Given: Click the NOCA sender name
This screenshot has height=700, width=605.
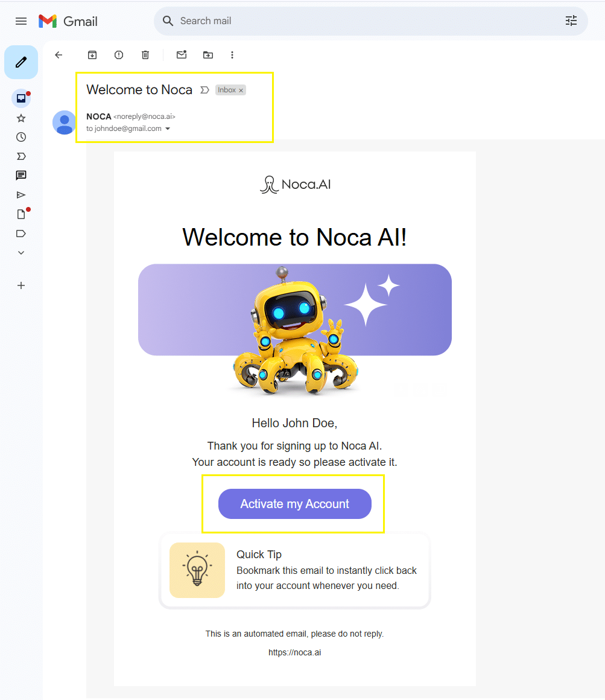Looking at the screenshot, I should (98, 116).
